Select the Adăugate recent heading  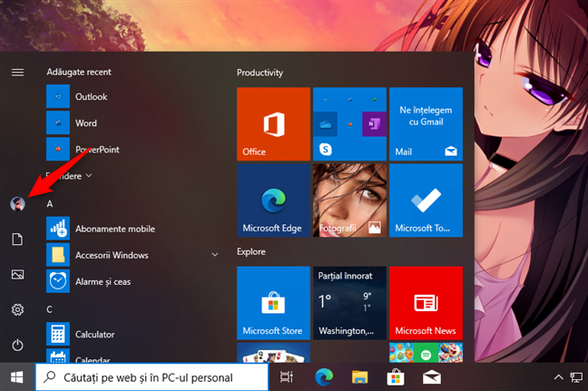pyautogui.click(x=79, y=72)
